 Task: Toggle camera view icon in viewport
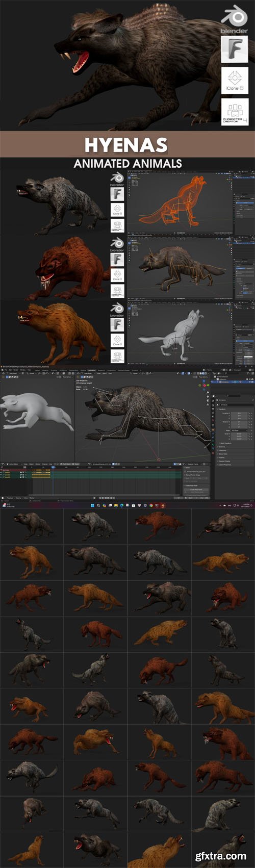(208, 400)
